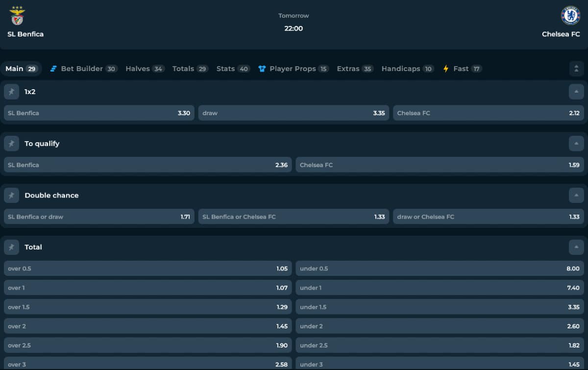Choose over 1.5 goals at 1.29
Screen dimensions: 588x370
click(148, 307)
